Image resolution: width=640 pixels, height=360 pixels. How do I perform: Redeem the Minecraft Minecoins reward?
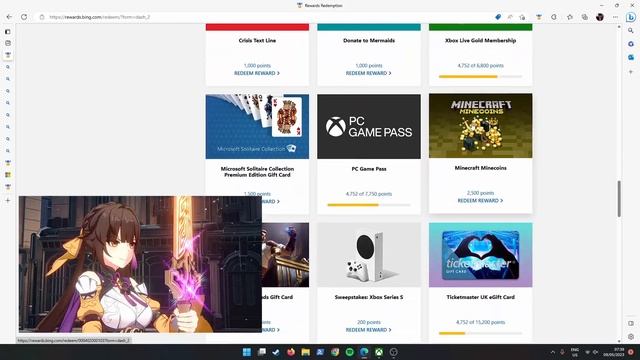(480, 200)
